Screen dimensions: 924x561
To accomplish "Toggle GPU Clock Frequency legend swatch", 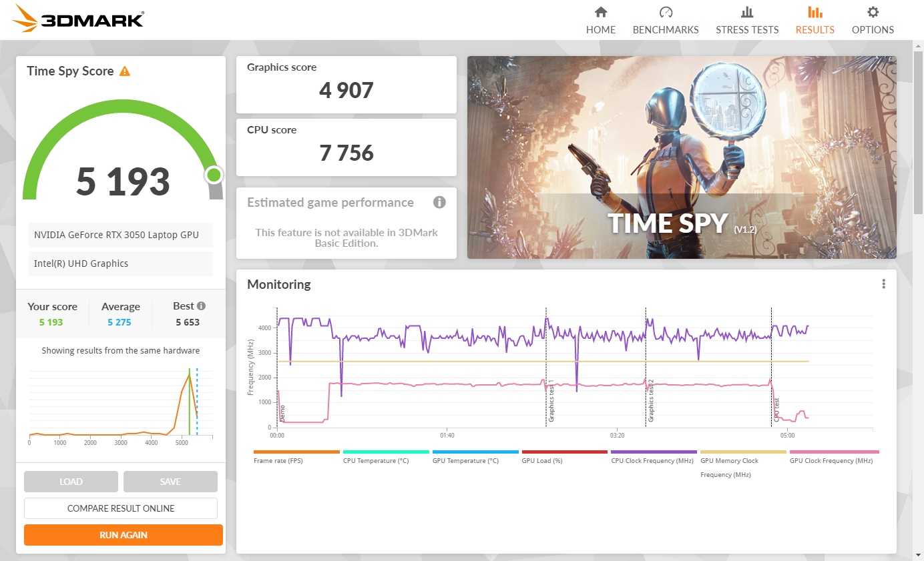I will [x=834, y=452].
